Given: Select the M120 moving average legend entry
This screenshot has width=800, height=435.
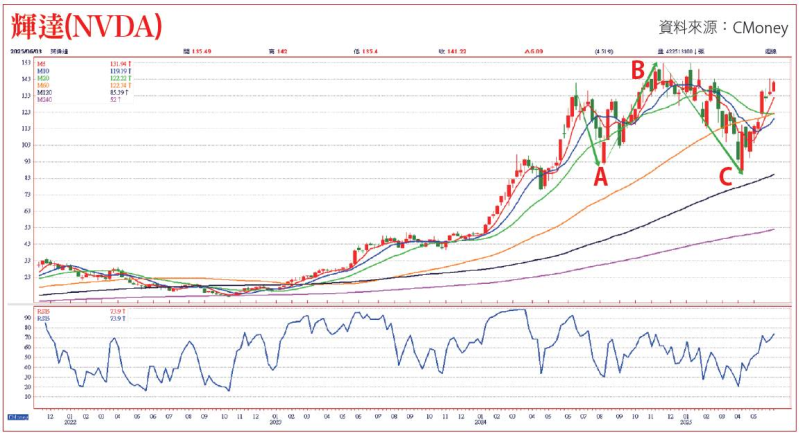Looking at the screenshot, I should [45, 93].
